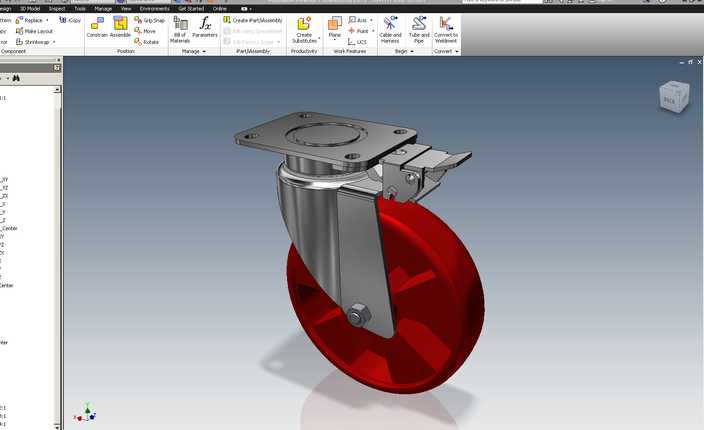Image resolution: width=704 pixels, height=430 pixels.
Task: Click the Replace component tool
Action: [x=29, y=20]
